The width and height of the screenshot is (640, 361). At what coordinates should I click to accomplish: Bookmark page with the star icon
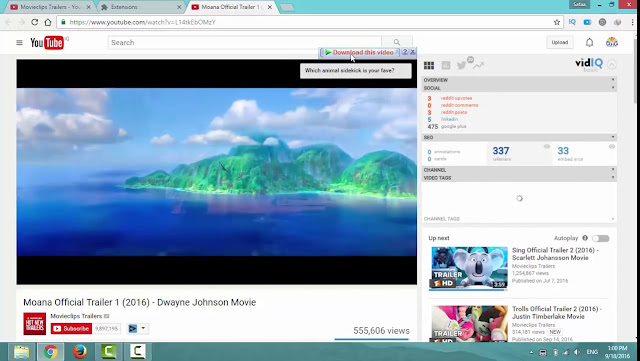(557, 22)
